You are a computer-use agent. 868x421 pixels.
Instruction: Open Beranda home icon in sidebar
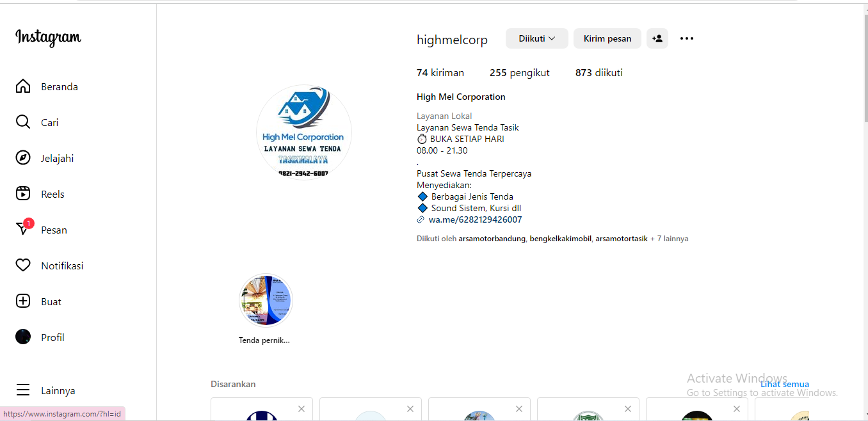23,86
